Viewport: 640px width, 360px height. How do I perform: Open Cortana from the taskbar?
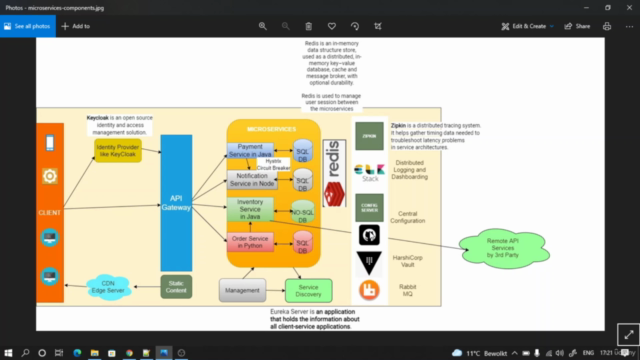click(42, 353)
